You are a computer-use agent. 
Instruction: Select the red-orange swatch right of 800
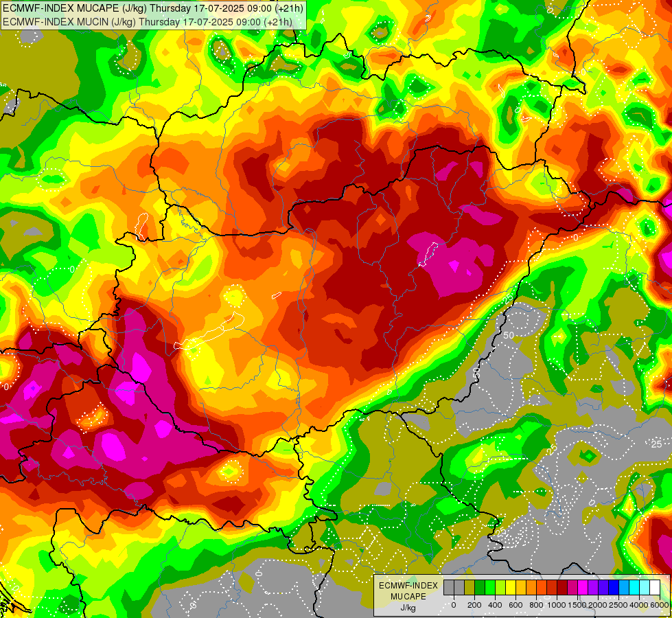542,587
